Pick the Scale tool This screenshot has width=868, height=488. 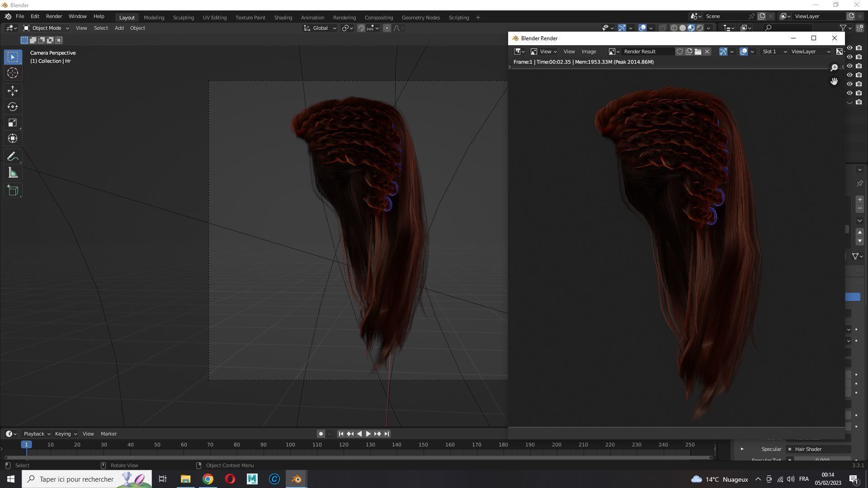(x=13, y=122)
